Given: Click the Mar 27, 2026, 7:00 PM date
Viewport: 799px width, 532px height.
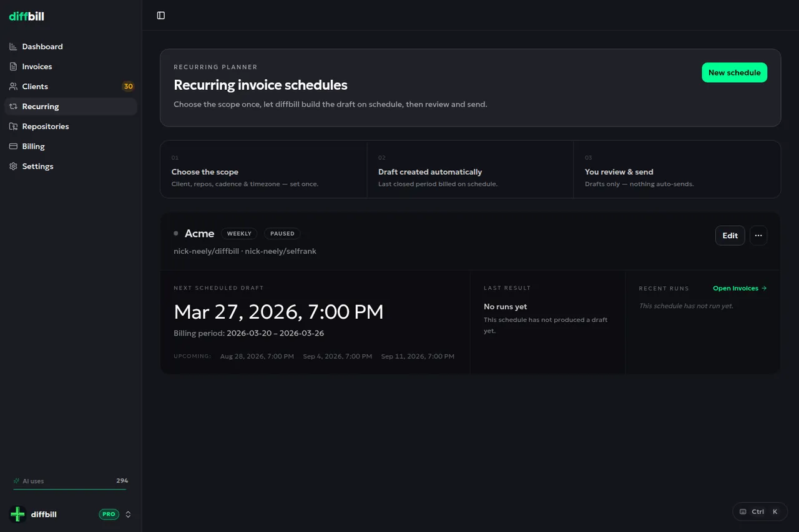Looking at the screenshot, I should (278, 312).
